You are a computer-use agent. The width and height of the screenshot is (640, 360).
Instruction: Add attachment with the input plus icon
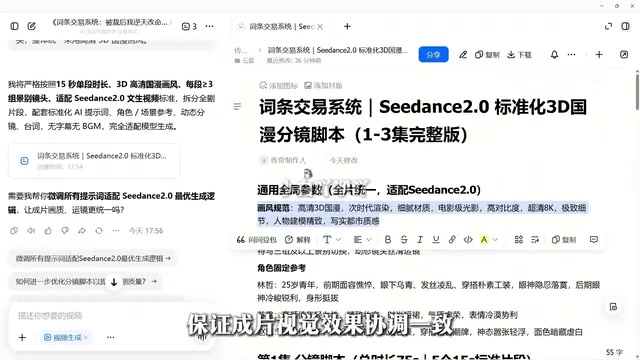tap(22, 338)
